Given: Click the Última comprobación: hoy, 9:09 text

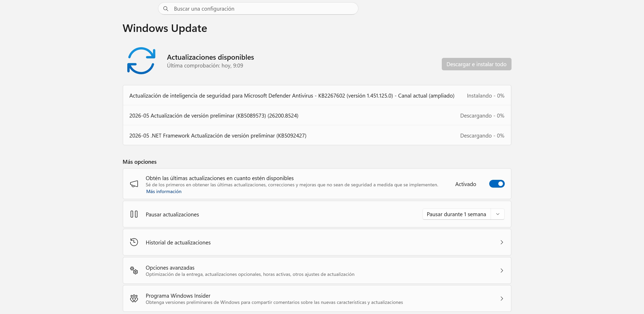Looking at the screenshot, I should [x=205, y=66].
